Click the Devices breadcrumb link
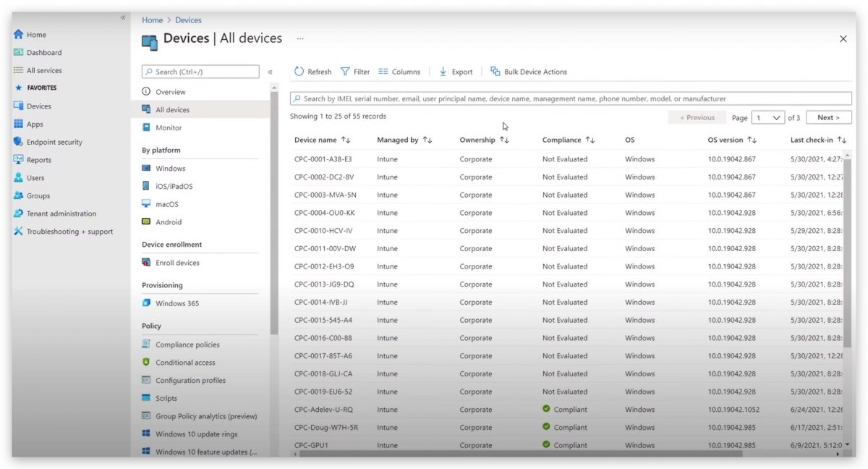This screenshot has height=469, width=868. point(188,20)
